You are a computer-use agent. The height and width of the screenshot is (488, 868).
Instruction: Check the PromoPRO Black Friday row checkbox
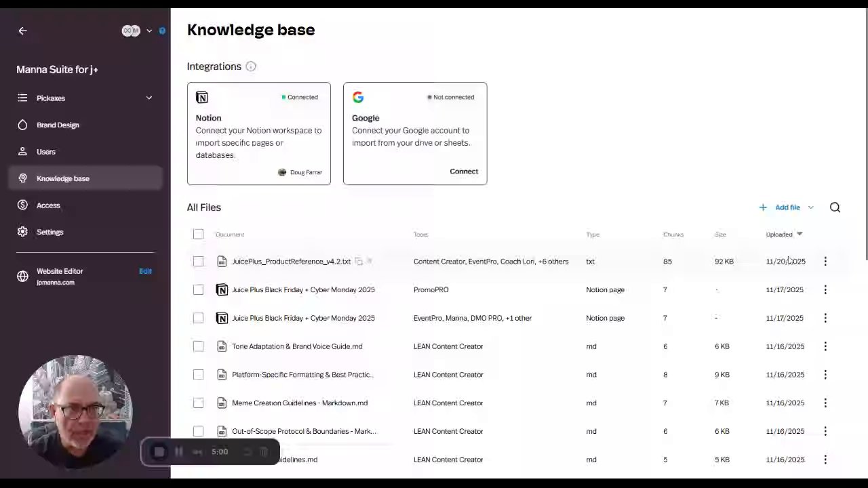198,290
